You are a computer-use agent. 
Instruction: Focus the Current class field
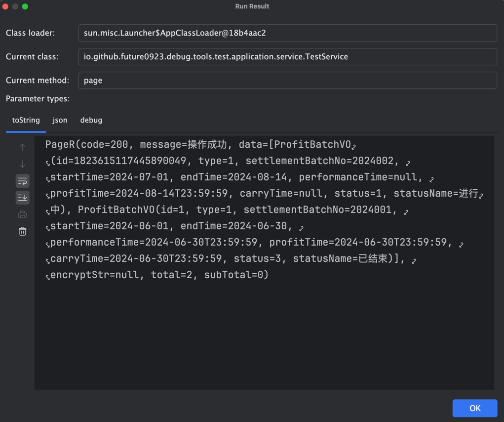tap(288, 57)
